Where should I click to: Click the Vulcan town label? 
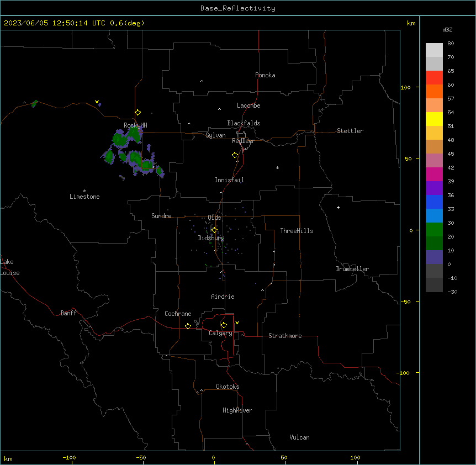click(299, 437)
